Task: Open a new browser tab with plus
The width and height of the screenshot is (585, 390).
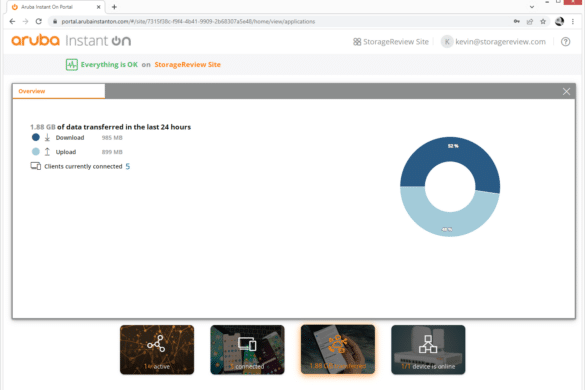Action: 114,7
